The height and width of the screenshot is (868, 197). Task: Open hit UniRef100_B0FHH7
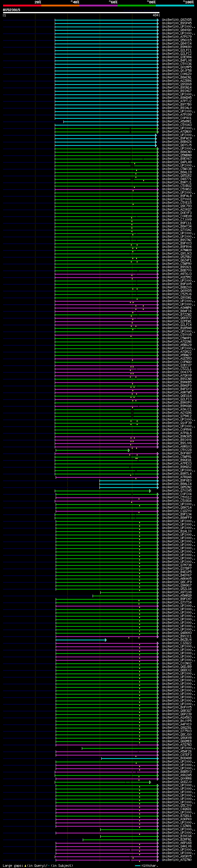coord(176,454)
